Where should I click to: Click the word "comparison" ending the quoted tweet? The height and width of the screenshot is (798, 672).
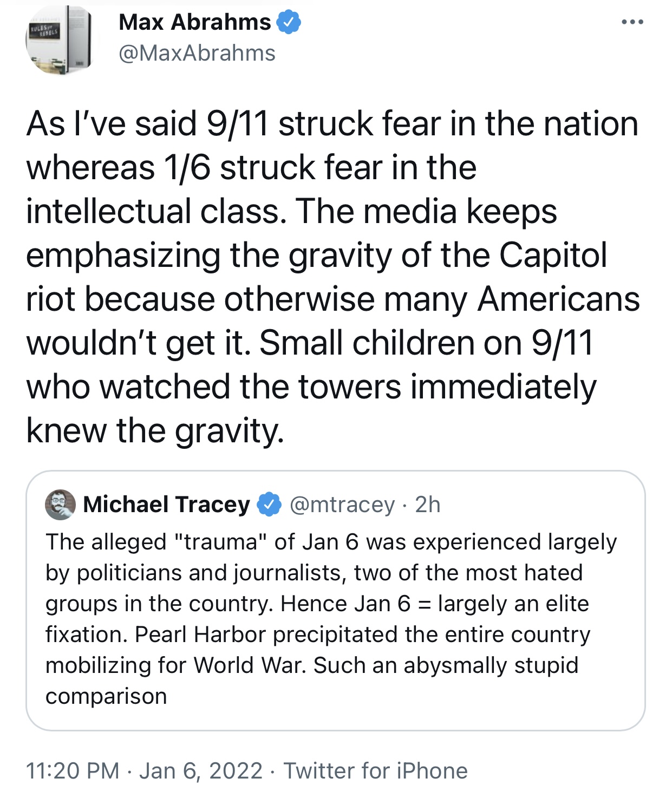click(106, 696)
